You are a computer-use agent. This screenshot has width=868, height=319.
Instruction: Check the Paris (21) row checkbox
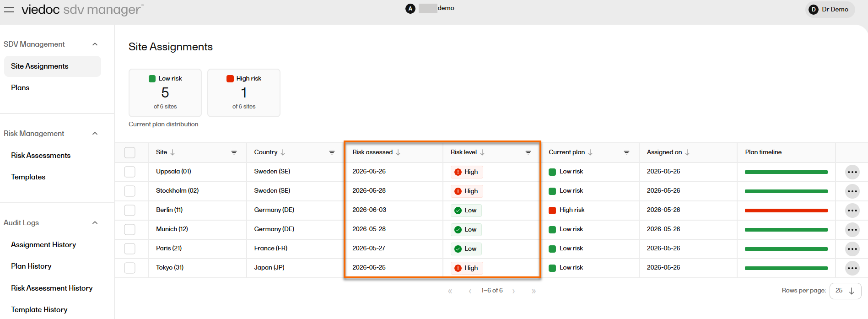130,249
